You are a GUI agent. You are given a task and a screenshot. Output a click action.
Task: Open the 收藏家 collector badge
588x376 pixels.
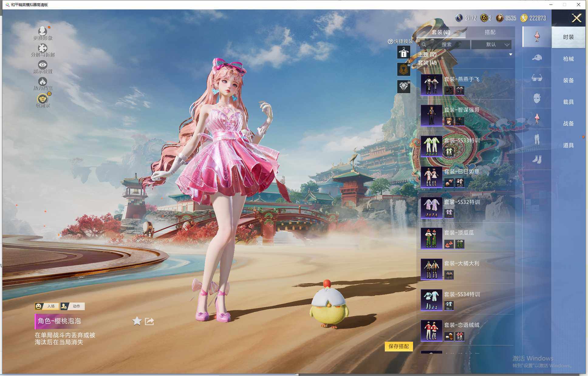pos(43,99)
